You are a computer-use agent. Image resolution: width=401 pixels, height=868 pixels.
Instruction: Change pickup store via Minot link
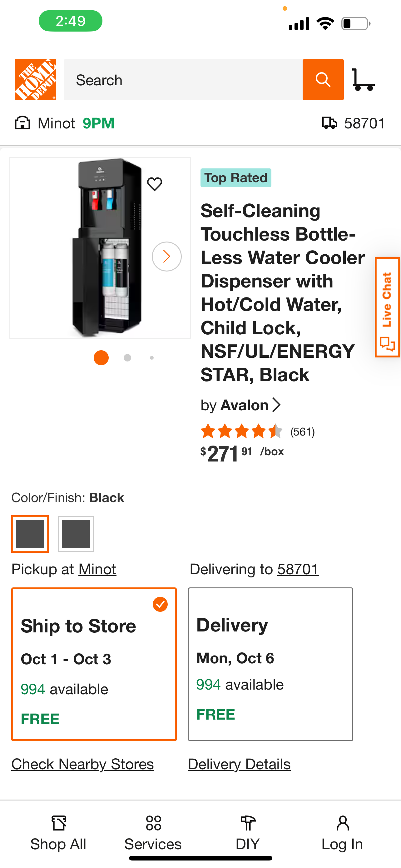[97, 570]
